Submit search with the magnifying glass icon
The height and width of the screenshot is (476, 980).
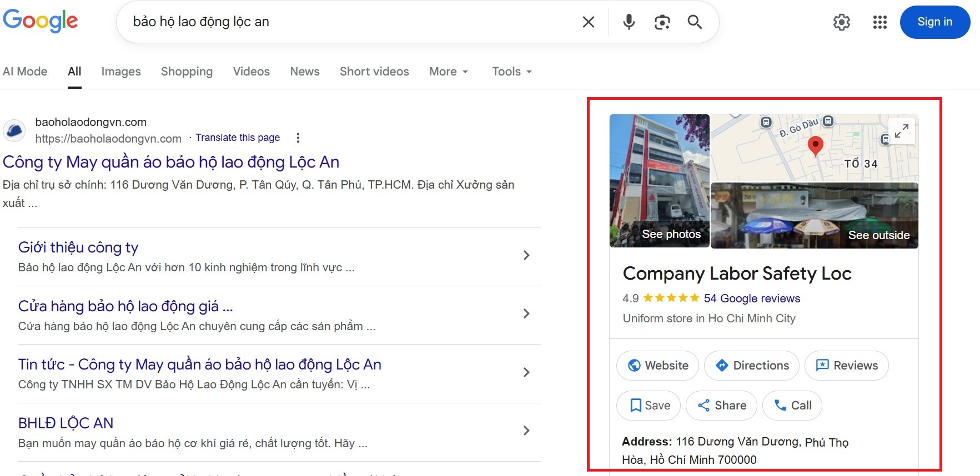(695, 22)
